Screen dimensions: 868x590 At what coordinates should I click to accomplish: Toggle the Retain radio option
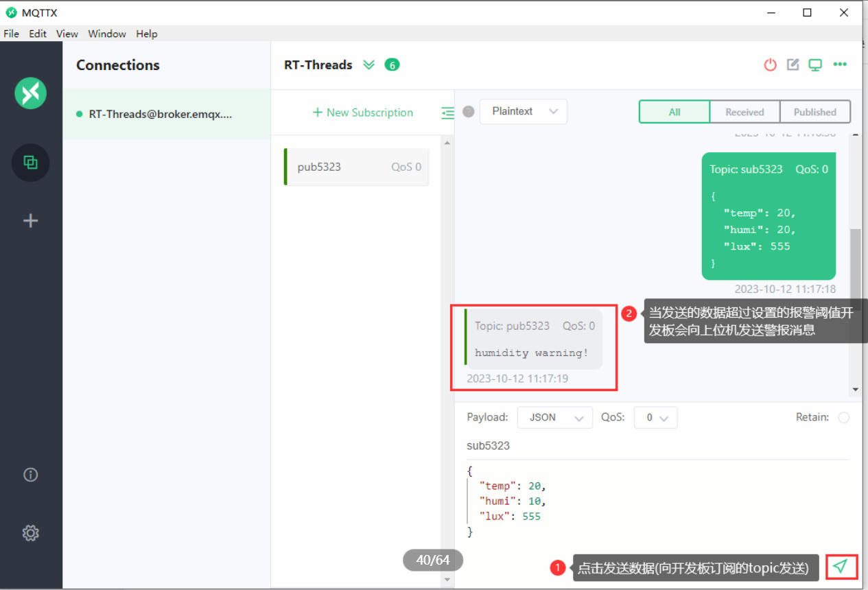844,418
